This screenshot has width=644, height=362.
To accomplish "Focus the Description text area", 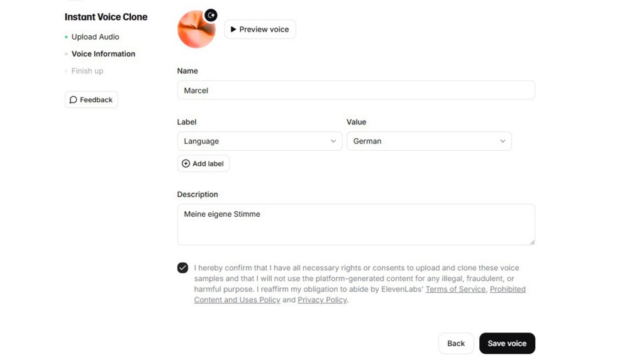I will click(x=356, y=224).
